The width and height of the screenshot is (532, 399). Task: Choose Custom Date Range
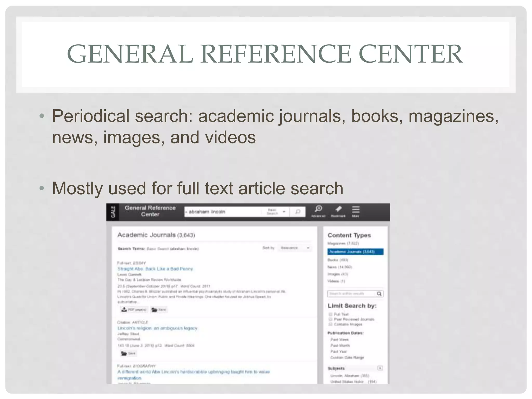(x=347, y=358)
